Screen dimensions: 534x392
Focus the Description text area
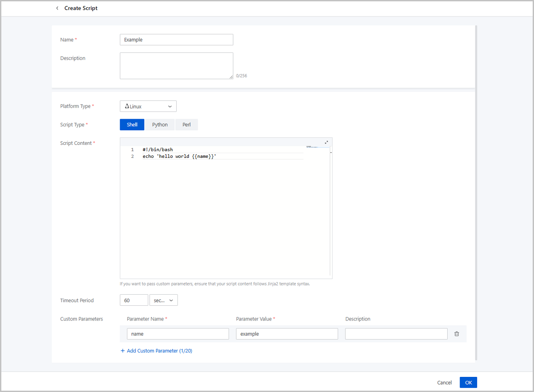pos(176,66)
